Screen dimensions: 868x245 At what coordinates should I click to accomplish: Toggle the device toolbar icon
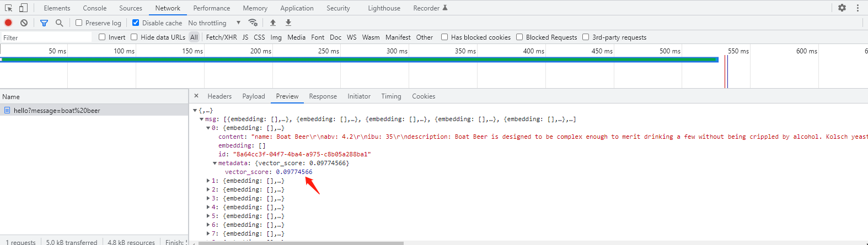[x=23, y=8]
